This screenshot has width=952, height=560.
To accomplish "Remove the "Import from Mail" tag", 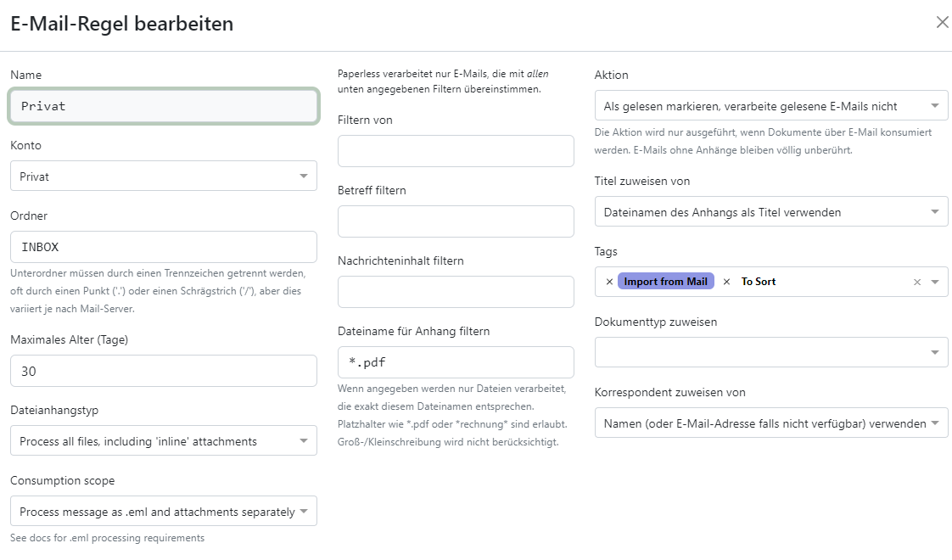I will pos(611,281).
